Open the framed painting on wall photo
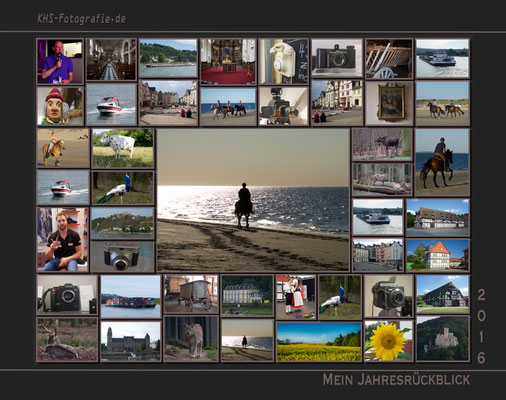 tap(389, 103)
